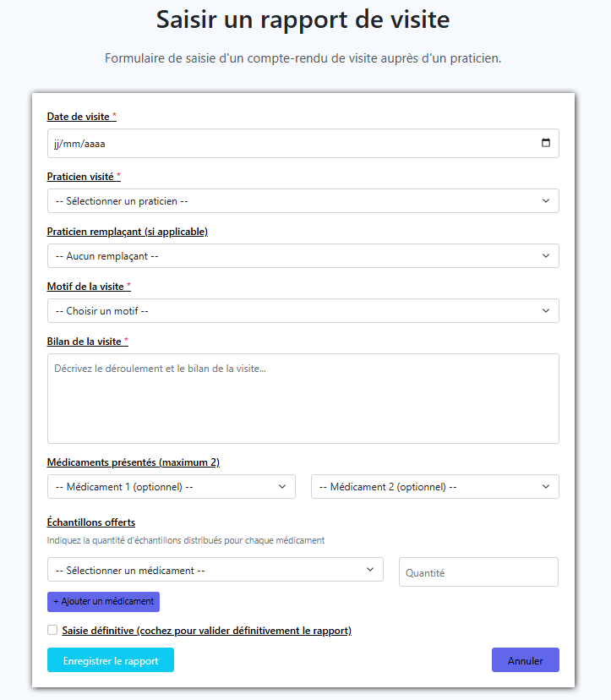
Task: Click the chevron on the Motif dropdown
Action: pyautogui.click(x=548, y=310)
